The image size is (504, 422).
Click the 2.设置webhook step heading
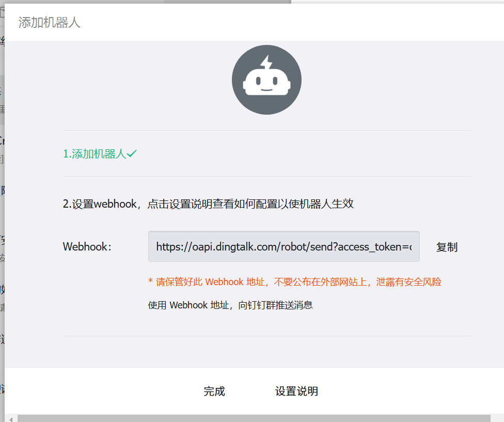tap(208, 204)
